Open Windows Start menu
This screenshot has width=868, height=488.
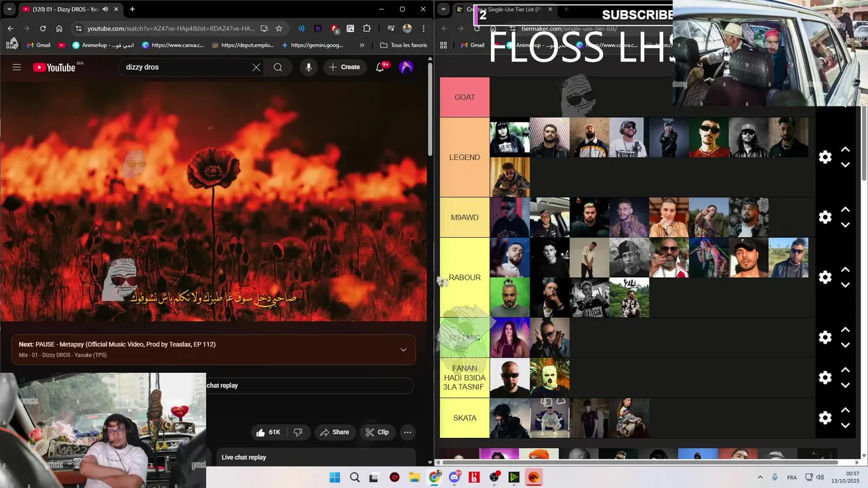[335, 477]
